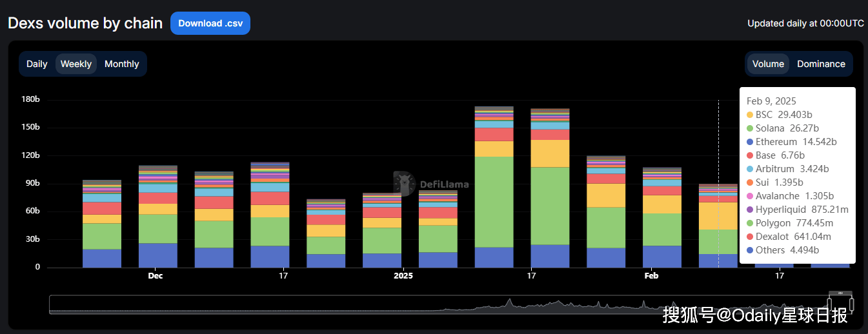Click the range slider's top drag grip
Image resolution: width=868 pixels, height=334 pixels.
pos(840,293)
